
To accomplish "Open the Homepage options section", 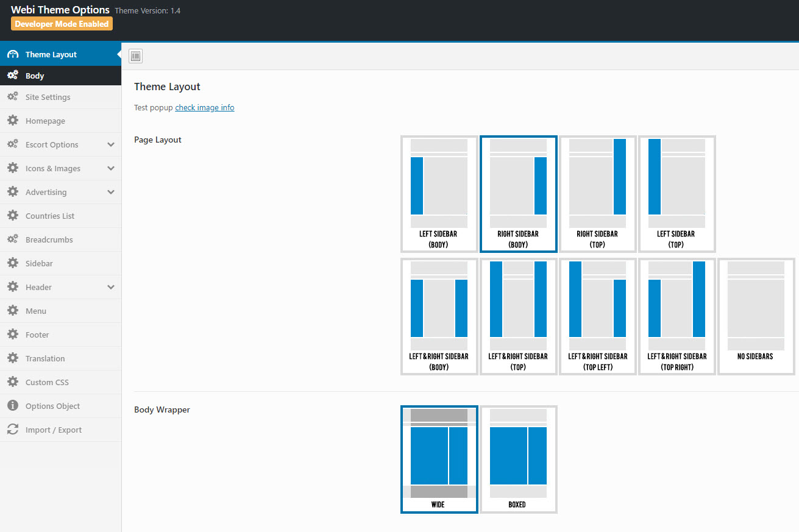I will coord(60,121).
